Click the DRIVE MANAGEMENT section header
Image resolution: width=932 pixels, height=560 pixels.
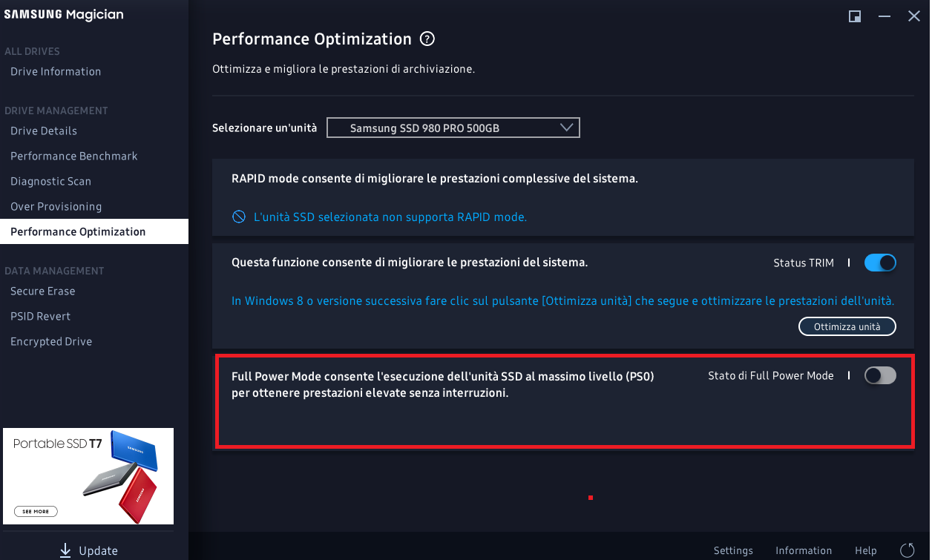(56, 111)
